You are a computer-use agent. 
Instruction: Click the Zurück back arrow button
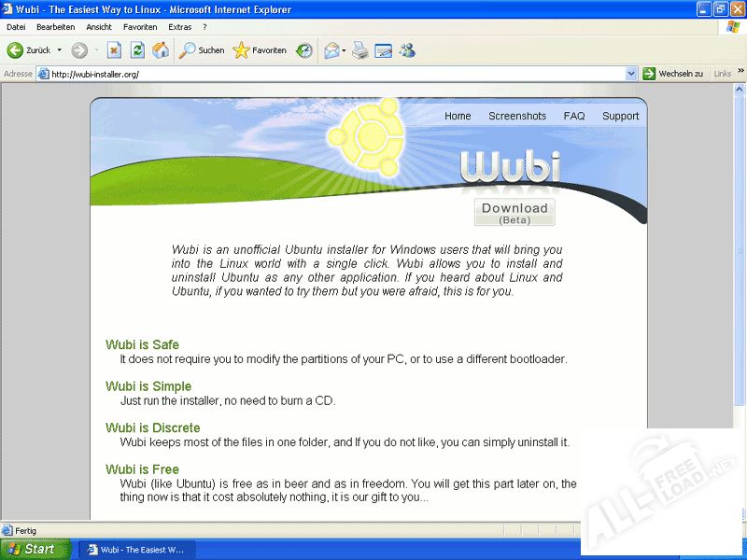click(x=28, y=50)
